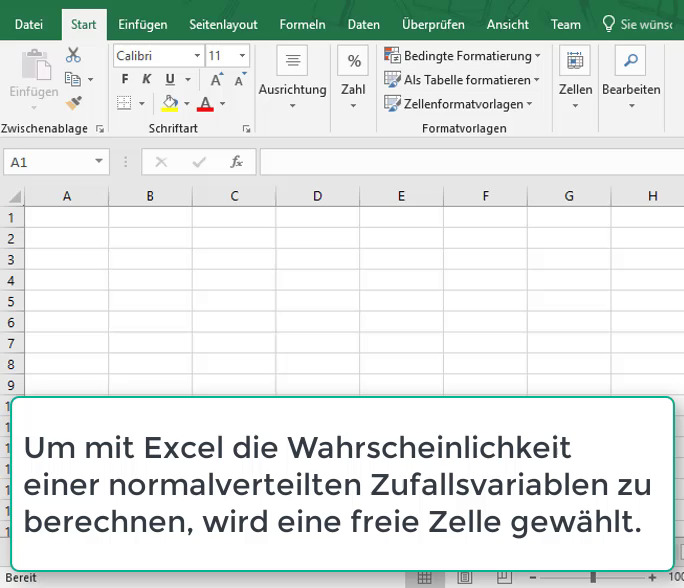Open Zellenformatvorlagen menu
684x588 pixels.
click(458, 104)
